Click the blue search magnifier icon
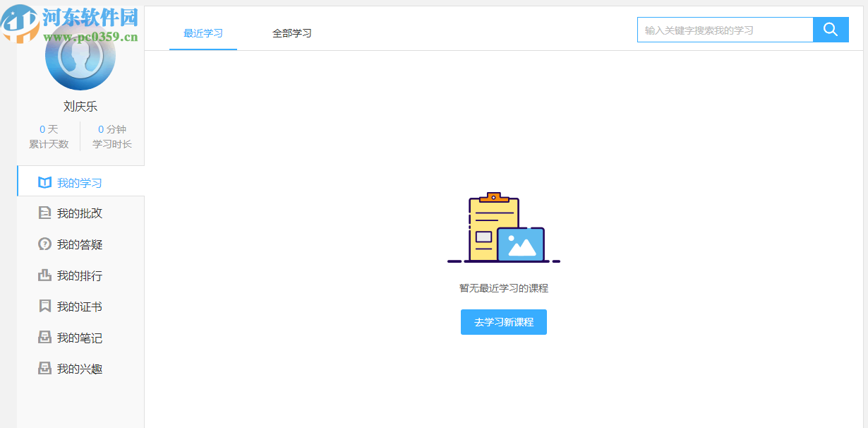The image size is (868, 428). click(x=831, y=29)
